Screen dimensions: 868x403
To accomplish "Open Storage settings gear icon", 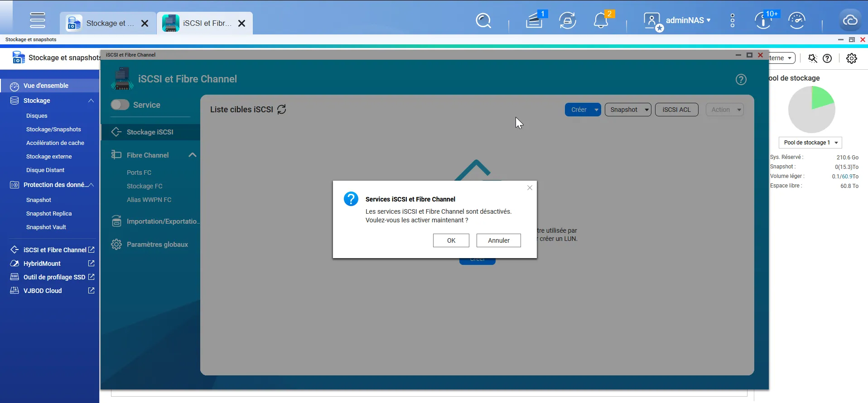I will [x=851, y=58].
